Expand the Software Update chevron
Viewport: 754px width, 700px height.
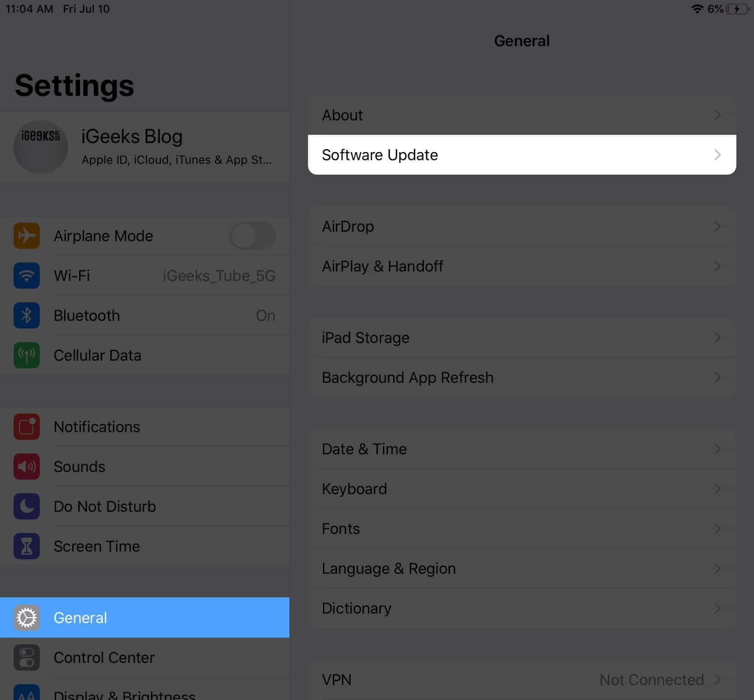717,155
